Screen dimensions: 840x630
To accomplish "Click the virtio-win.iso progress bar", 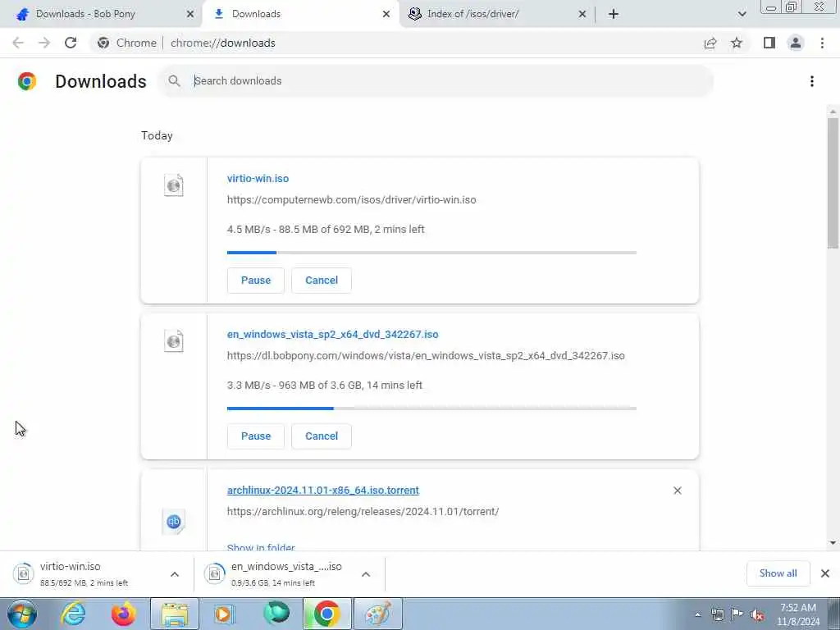I will (x=431, y=253).
